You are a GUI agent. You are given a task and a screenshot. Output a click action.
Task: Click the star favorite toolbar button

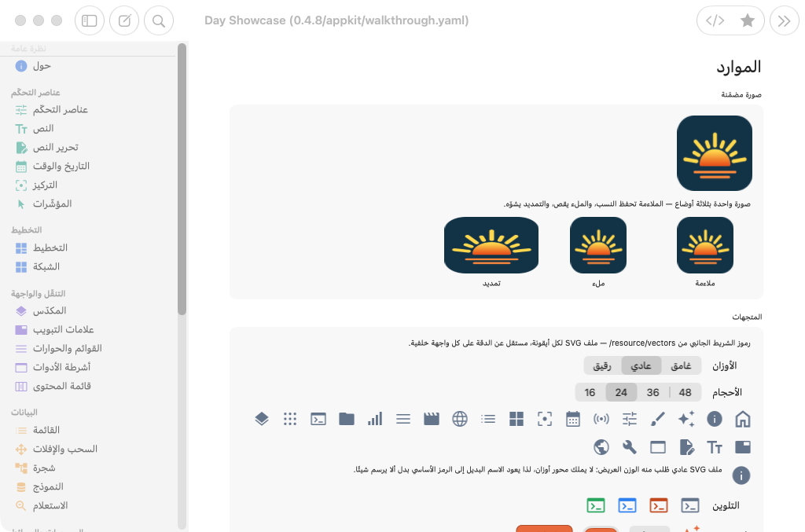click(x=748, y=20)
